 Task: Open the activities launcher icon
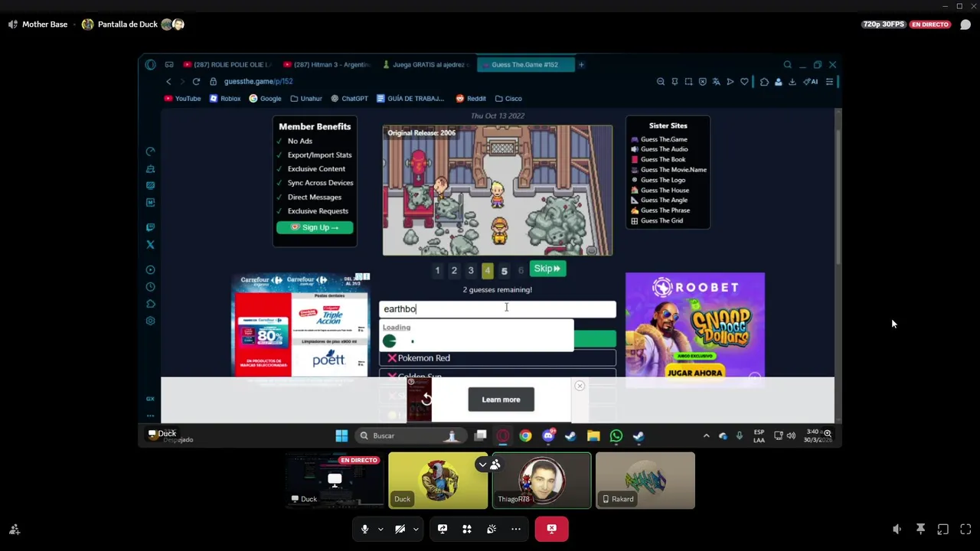(467, 529)
